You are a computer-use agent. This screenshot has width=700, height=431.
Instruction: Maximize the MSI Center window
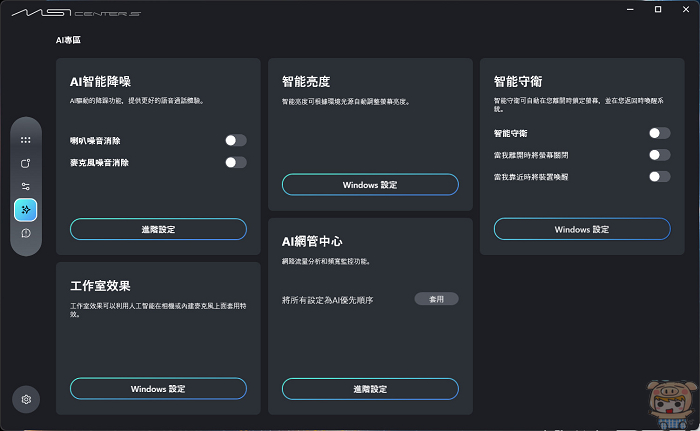click(x=657, y=9)
